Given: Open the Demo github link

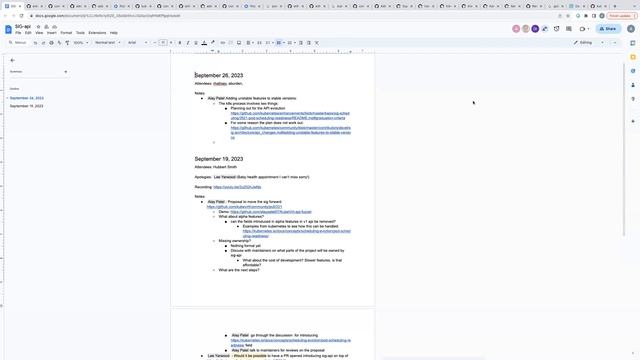Looking at the screenshot, I should click(271, 212).
